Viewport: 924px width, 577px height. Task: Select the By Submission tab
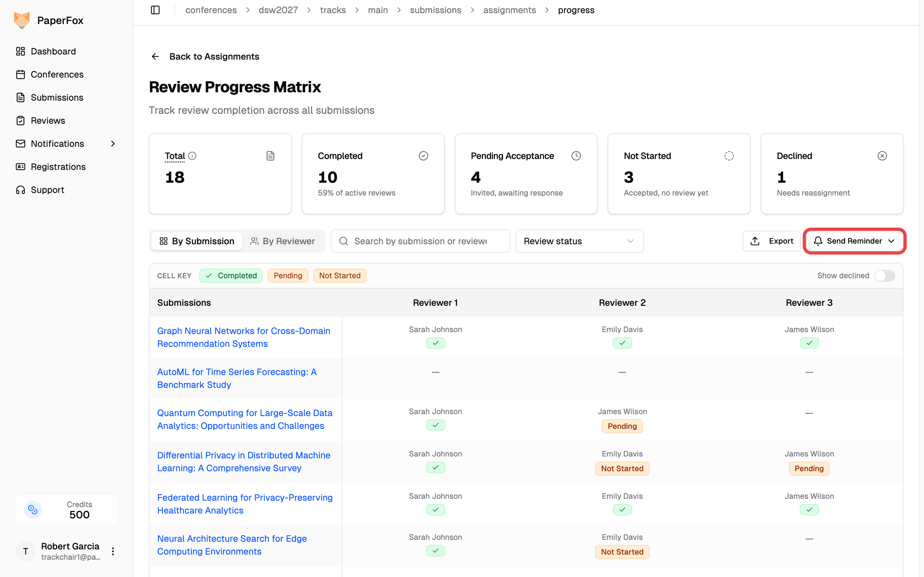tap(197, 241)
